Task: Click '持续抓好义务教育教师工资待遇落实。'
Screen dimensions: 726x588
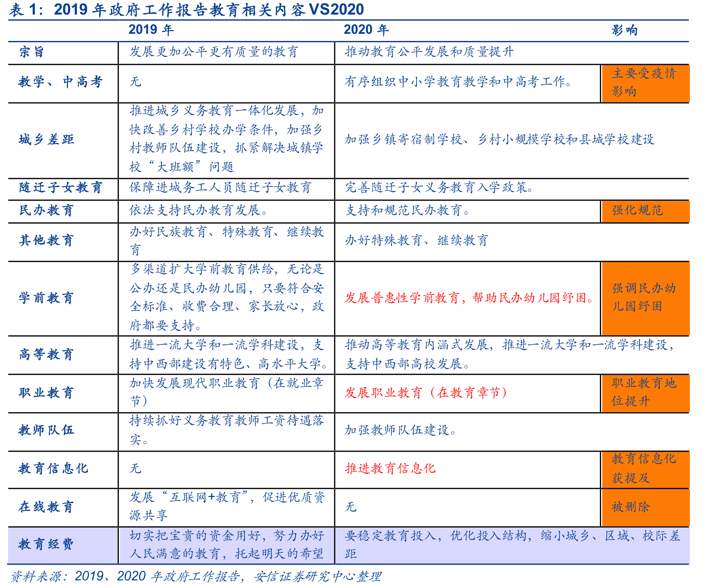Action: click(227, 430)
